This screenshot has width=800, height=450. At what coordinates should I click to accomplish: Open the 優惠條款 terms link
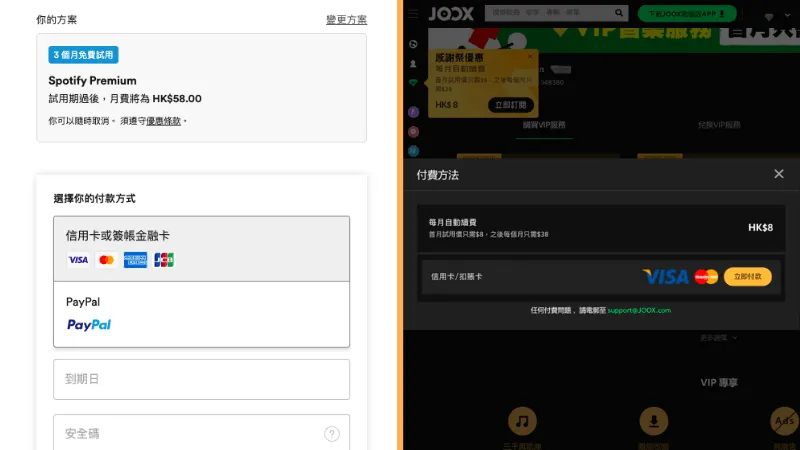tap(163, 121)
